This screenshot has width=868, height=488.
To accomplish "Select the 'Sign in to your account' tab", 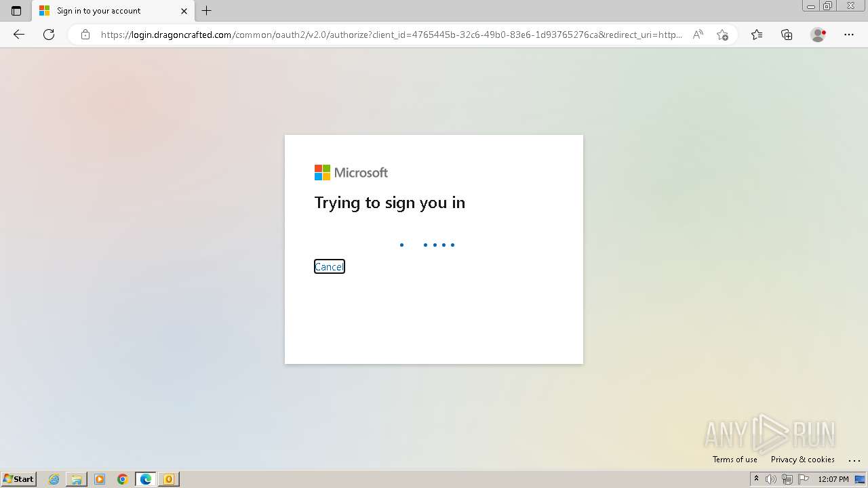I will click(x=113, y=11).
